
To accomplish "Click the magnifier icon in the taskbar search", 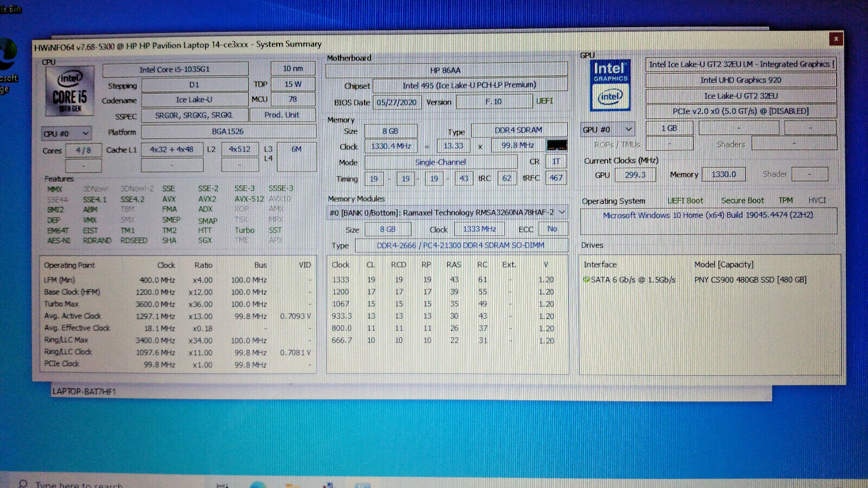I will click(x=23, y=484).
